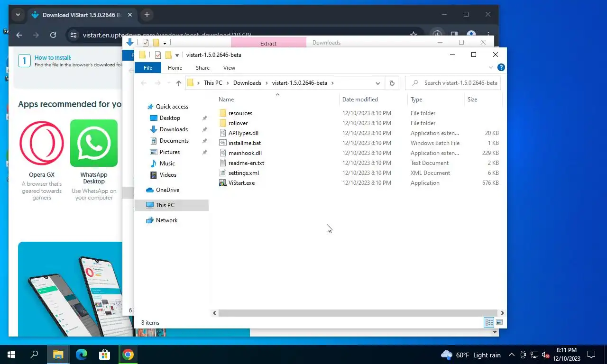
Task: Click the Extract tab in Downloads window
Action: pyautogui.click(x=268, y=43)
